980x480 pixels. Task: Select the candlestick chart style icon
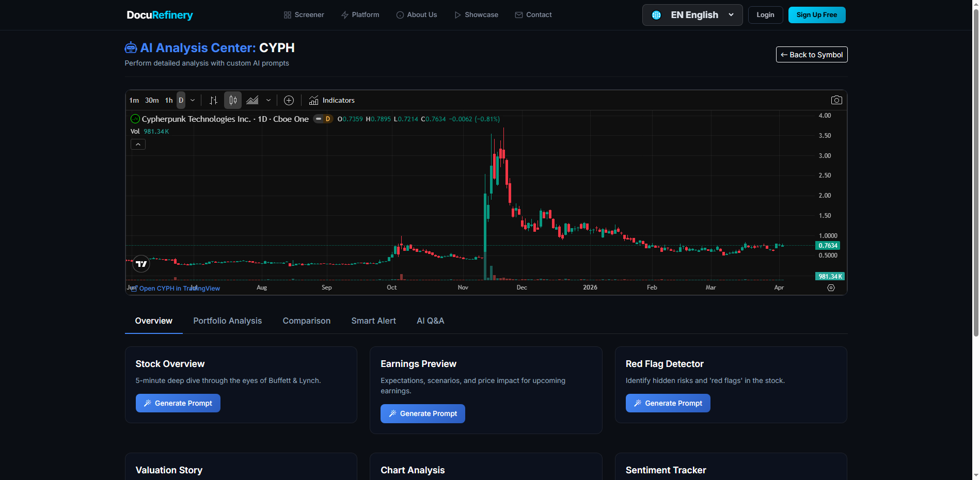(x=233, y=100)
